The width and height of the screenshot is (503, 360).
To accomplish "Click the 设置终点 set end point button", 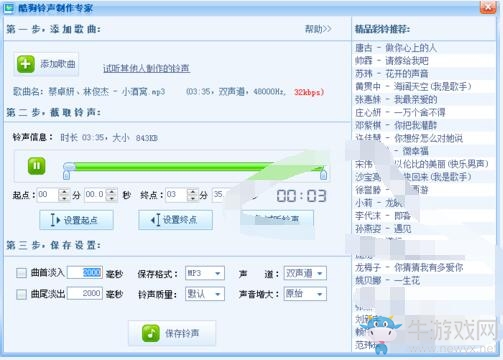I will (x=175, y=220).
